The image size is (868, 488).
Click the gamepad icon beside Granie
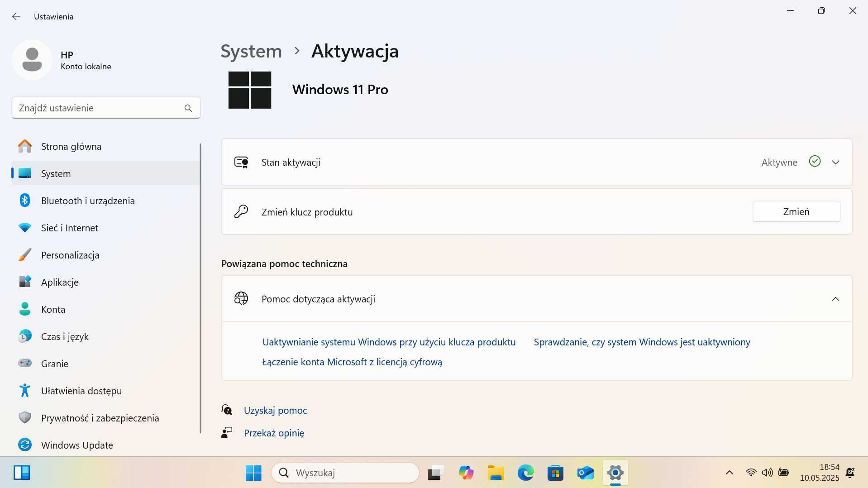(25, 363)
